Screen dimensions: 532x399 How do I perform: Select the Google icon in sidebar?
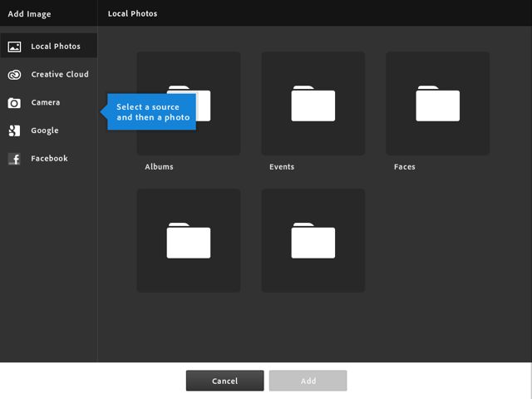pyautogui.click(x=14, y=131)
